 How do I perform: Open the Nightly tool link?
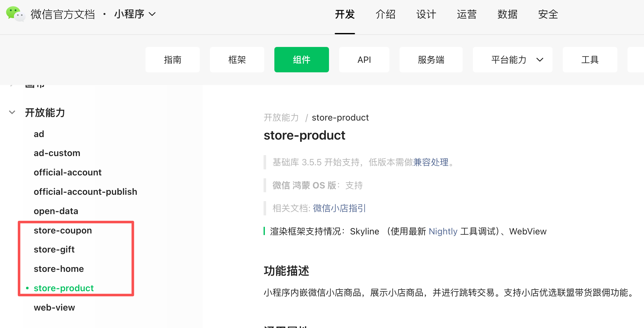point(443,232)
